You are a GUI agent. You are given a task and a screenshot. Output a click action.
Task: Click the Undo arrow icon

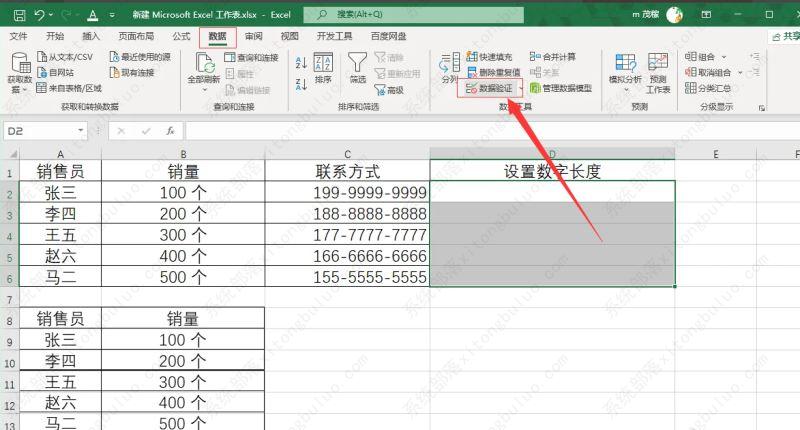(x=38, y=15)
